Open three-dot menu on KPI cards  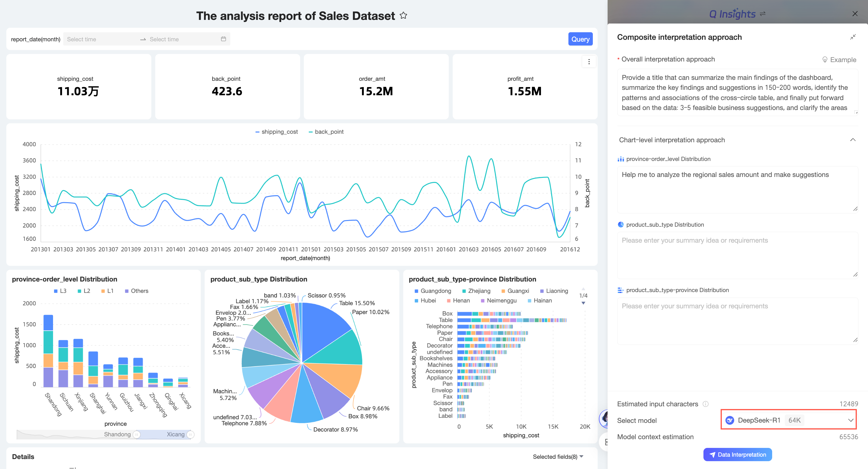point(589,62)
